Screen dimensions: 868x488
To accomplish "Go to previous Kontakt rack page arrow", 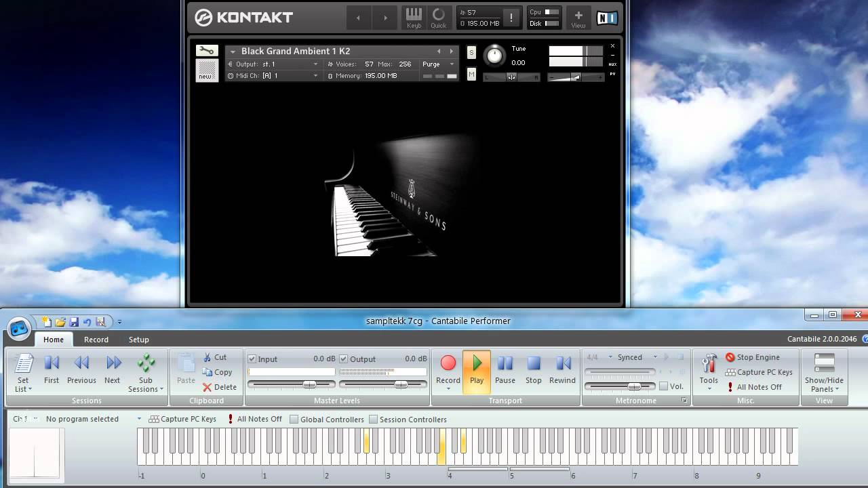I will 359,18.
